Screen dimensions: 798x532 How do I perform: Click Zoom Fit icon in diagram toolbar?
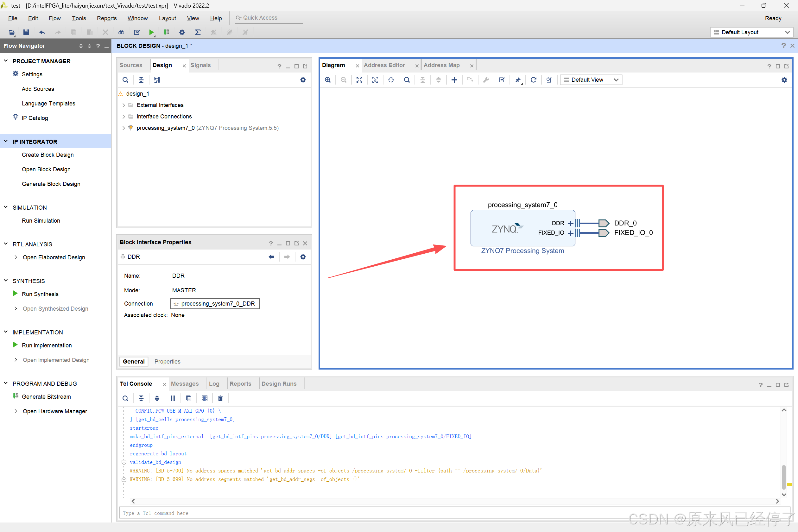coord(359,80)
